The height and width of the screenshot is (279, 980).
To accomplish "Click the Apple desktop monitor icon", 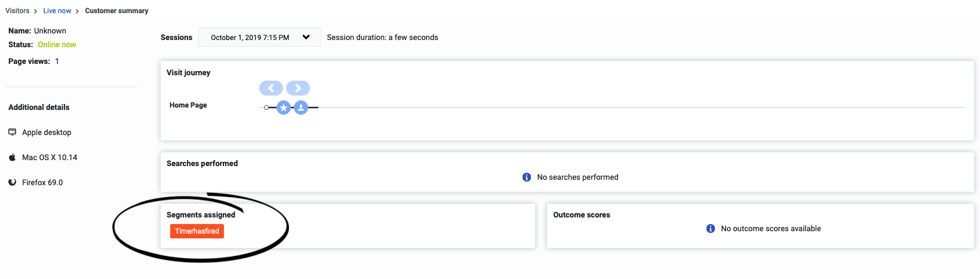I will click(x=12, y=132).
